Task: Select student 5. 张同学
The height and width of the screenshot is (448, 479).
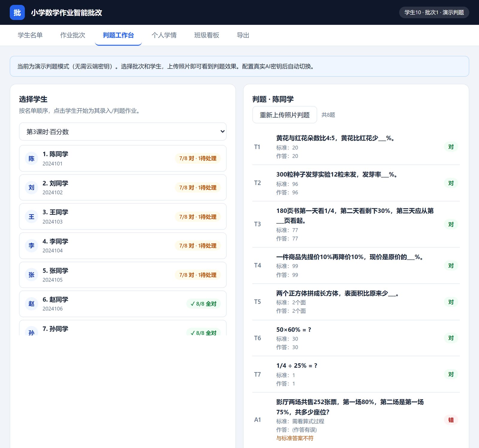Action: click(123, 275)
